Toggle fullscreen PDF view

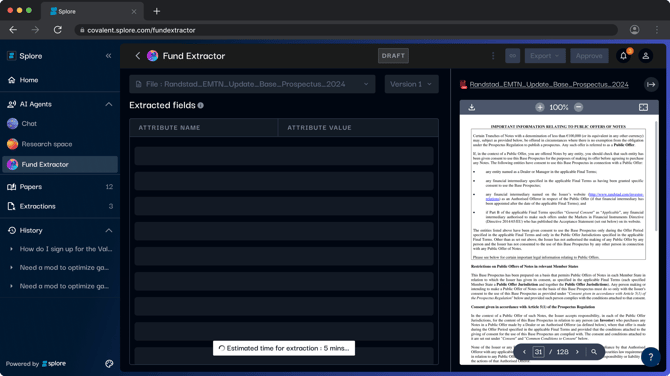(x=643, y=107)
